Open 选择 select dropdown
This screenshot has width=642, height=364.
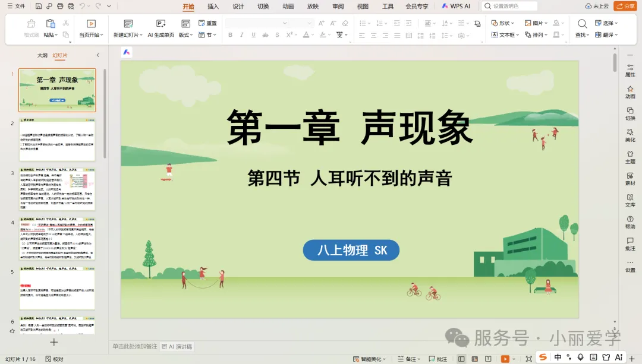(x=606, y=23)
